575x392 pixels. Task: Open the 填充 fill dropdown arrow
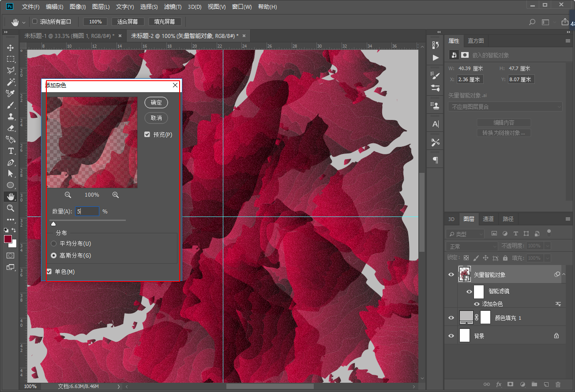548,258
